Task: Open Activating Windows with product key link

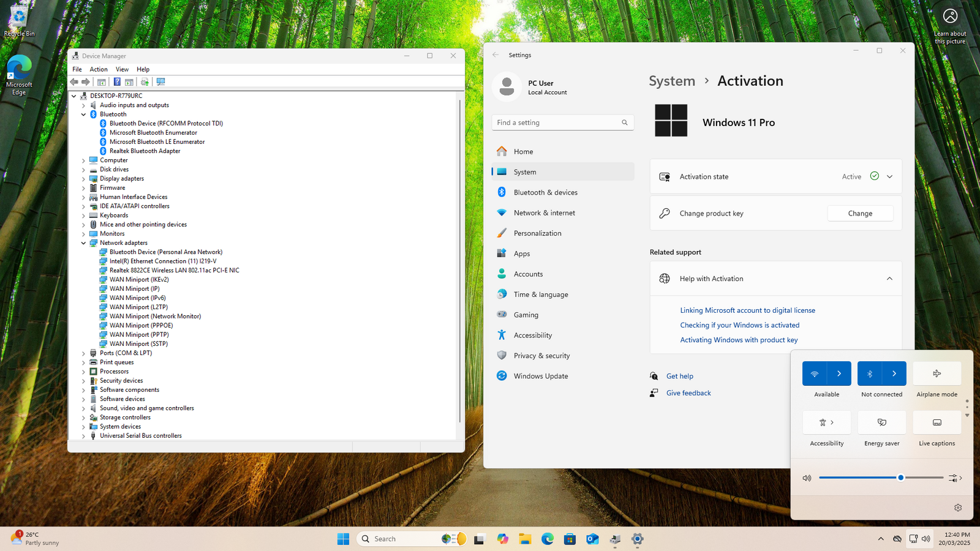Action: 739,340
